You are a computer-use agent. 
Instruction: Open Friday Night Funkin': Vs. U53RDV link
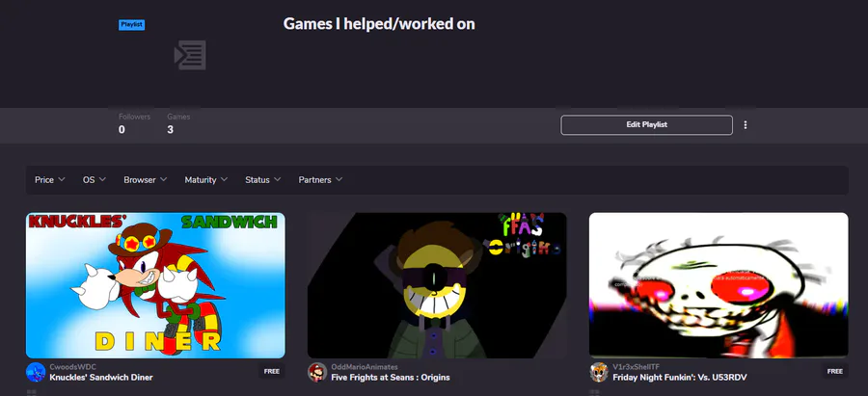680,377
